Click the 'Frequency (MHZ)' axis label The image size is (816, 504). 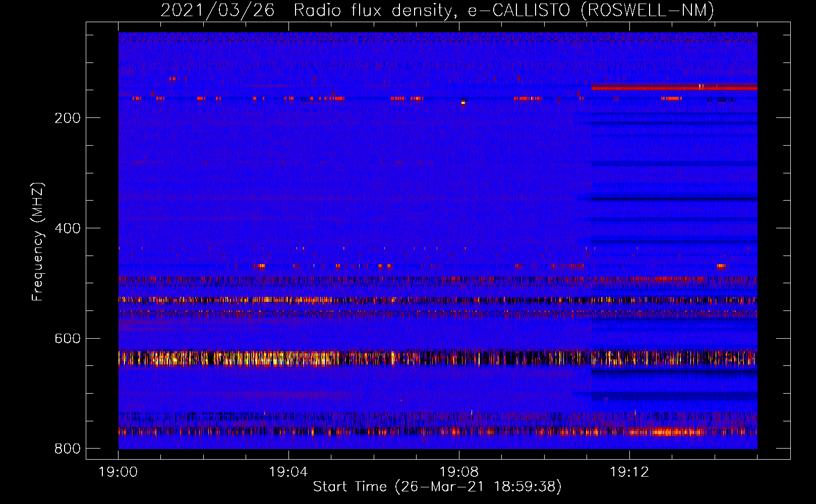[37, 242]
